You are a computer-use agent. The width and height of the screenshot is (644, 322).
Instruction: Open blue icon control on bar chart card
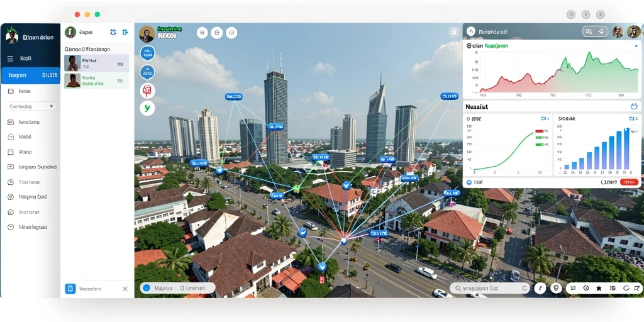click(633, 119)
